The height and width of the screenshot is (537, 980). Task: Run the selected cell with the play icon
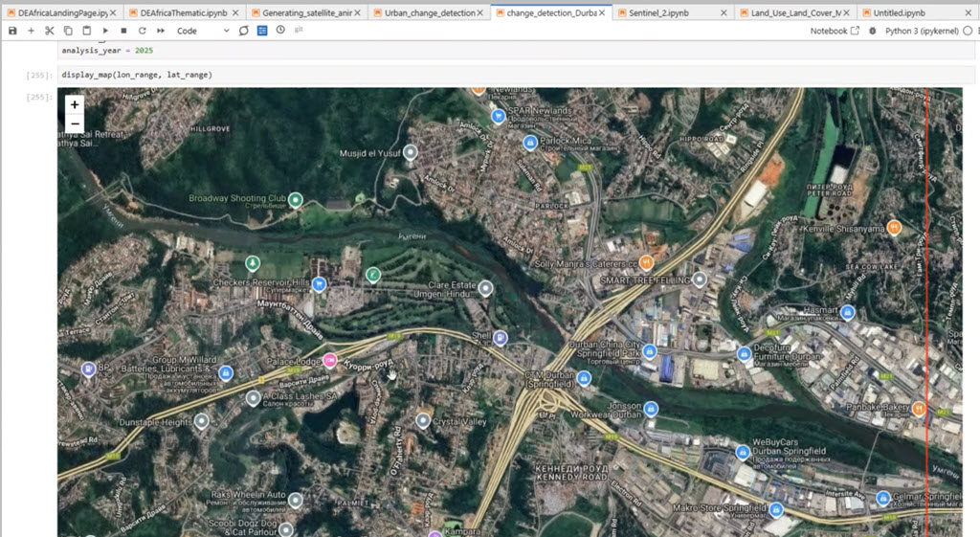coord(105,31)
